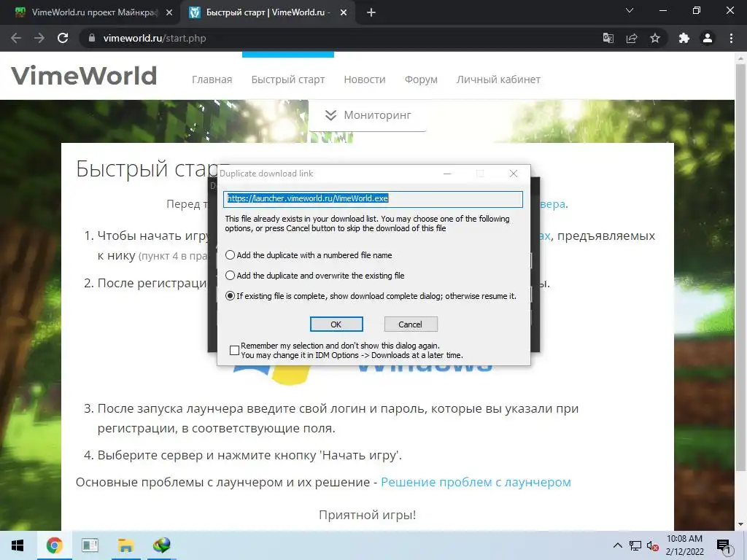
Task: Open the Windows Start menu
Action: [18, 545]
